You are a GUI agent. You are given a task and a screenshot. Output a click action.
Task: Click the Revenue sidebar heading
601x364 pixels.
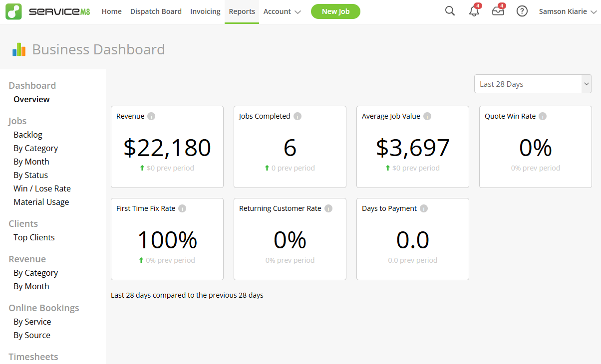[27, 259]
